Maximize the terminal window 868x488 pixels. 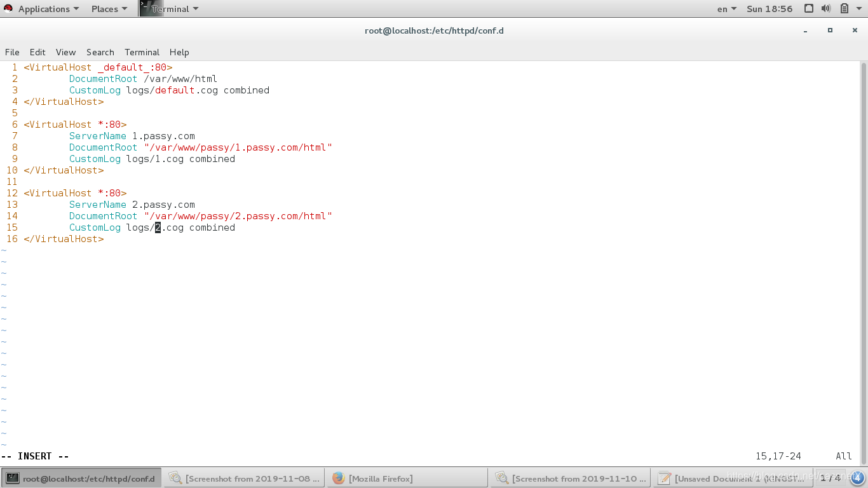point(830,30)
